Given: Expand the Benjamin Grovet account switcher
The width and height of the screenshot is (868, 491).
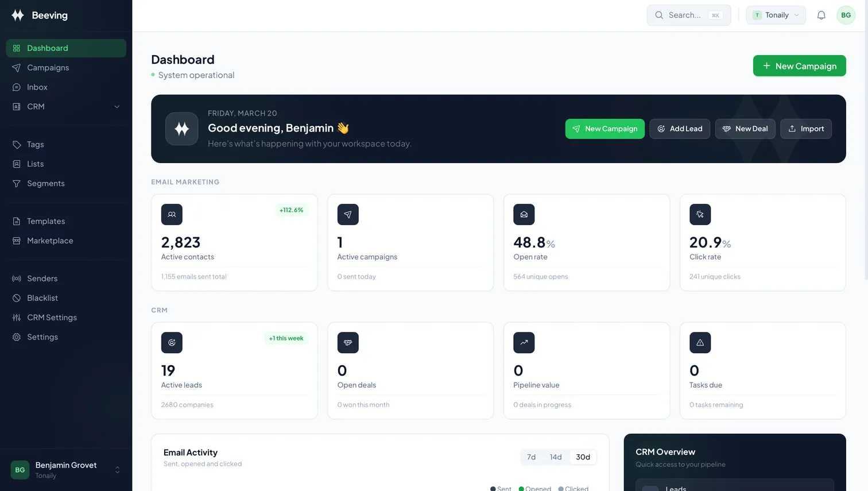Looking at the screenshot, I should 65,470.
